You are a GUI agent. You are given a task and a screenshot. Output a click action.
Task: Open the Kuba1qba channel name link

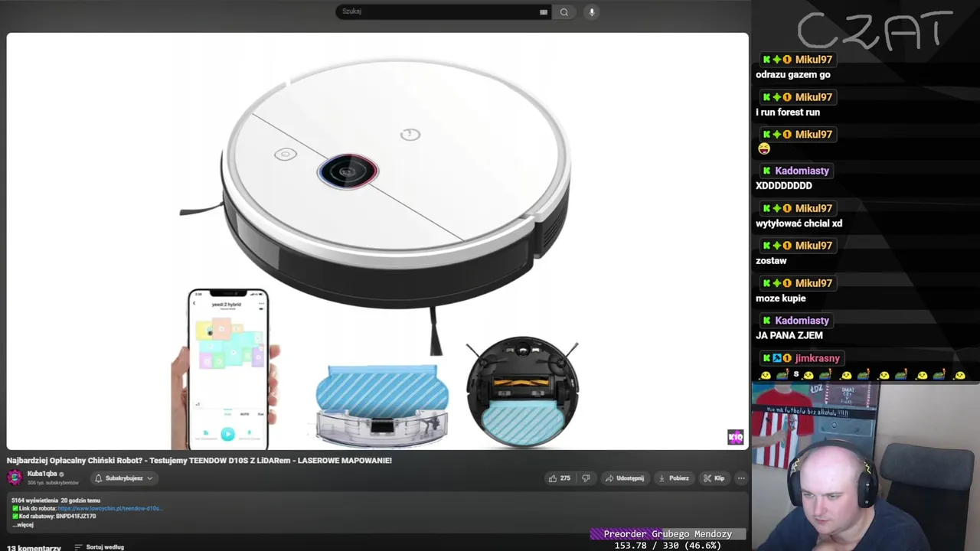click(x=42, y=474)
